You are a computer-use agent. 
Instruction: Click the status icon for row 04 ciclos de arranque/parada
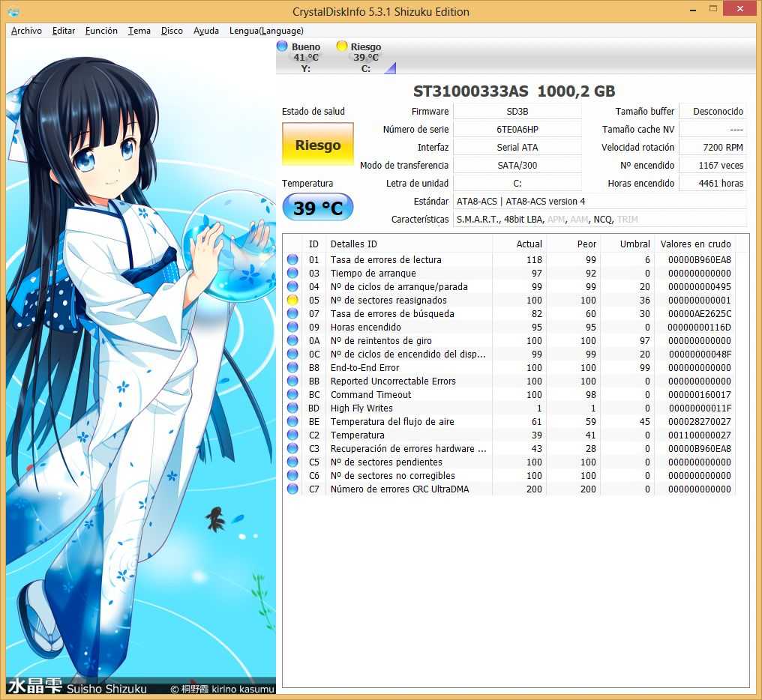coord(292,286)
